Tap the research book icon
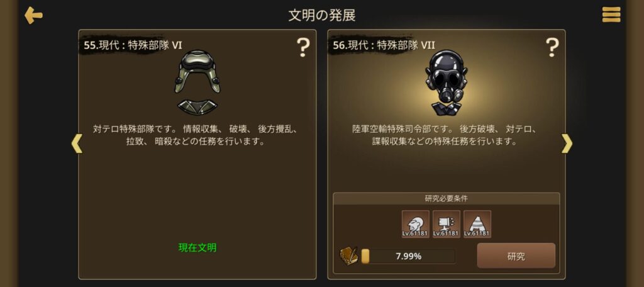This screenshot has height=287, width=644. [x=348, y=256]
